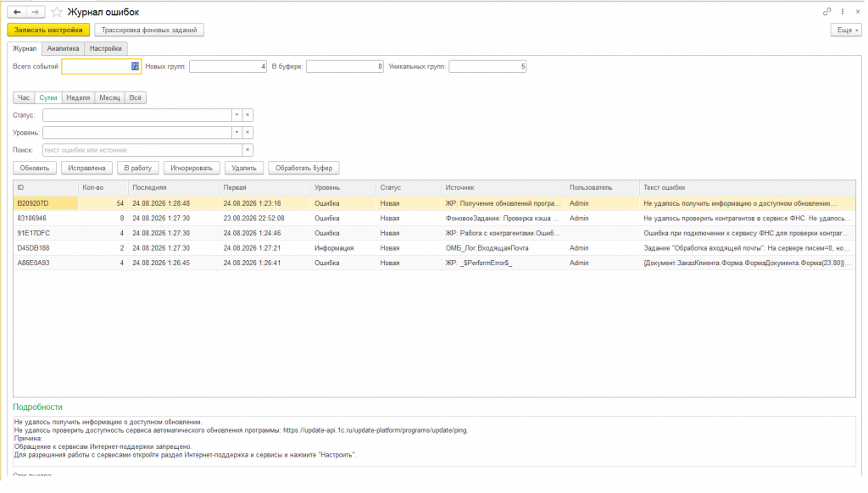Click Обработать буфер button

tap(304, 169)
